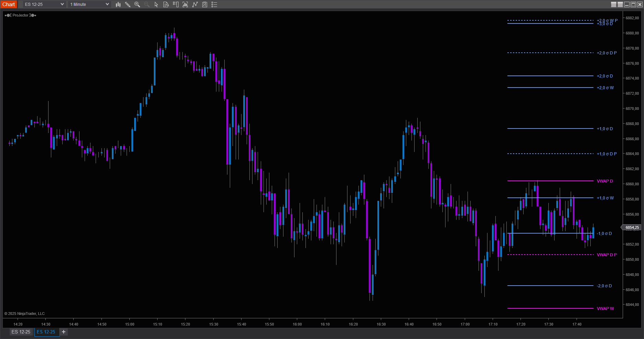This screenshot has height=339, width=644.
Task: Toggle the Chart Trader panel
Action: pos(176,4)
